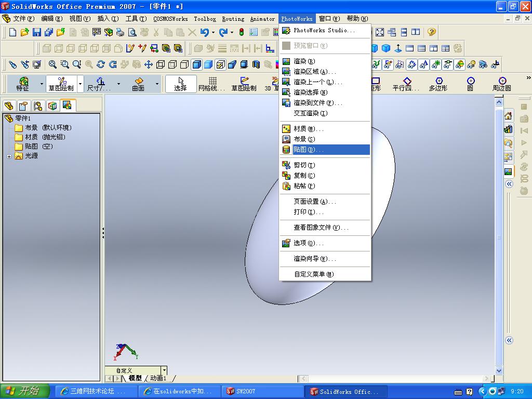Screen dimensions: 532x399
Task: Click the task pane home icon
Action: (508, 116)
